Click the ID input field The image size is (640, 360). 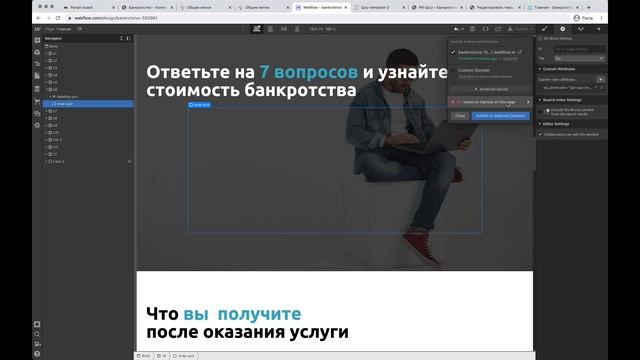579,49
